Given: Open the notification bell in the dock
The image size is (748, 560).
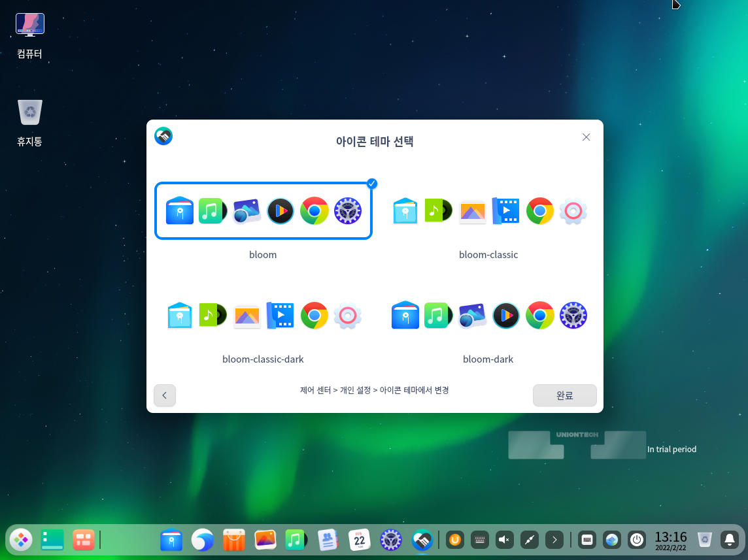Looking at the screenshot, I should click(730, 540).
